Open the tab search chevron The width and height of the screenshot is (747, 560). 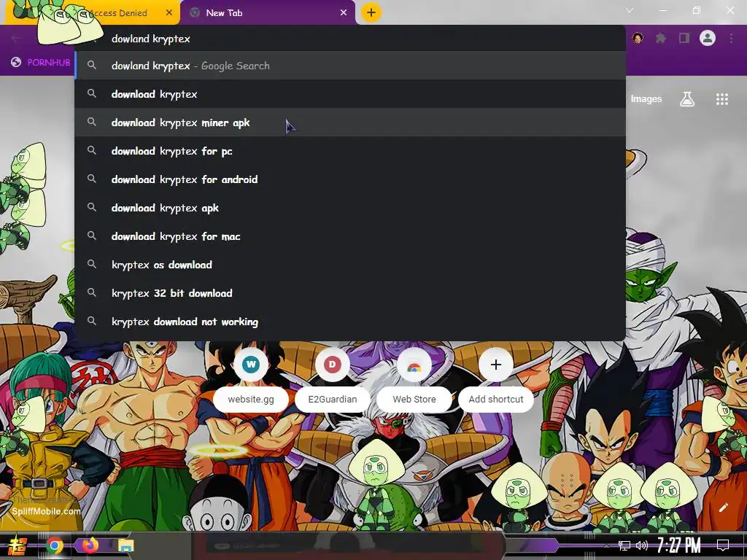point(630,10)
